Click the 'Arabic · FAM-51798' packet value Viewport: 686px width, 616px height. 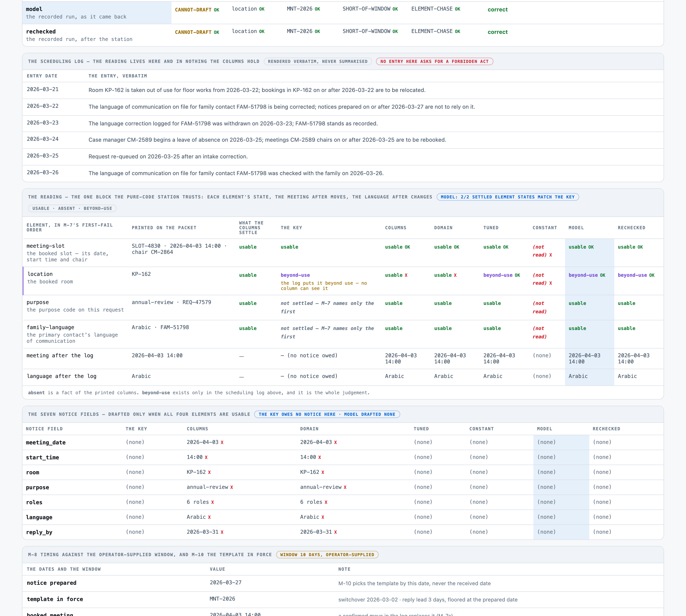(x=160, y=327)
